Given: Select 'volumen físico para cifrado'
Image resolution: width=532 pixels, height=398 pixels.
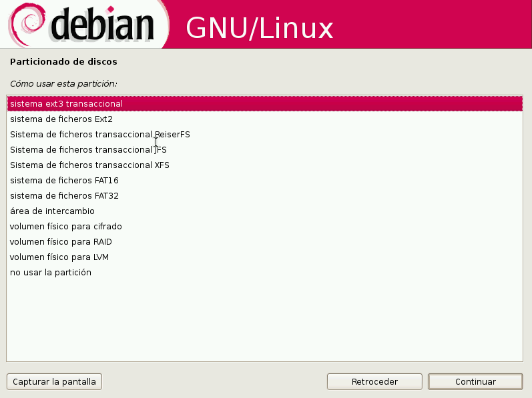Looking at the screenshot, I should 264,226.
